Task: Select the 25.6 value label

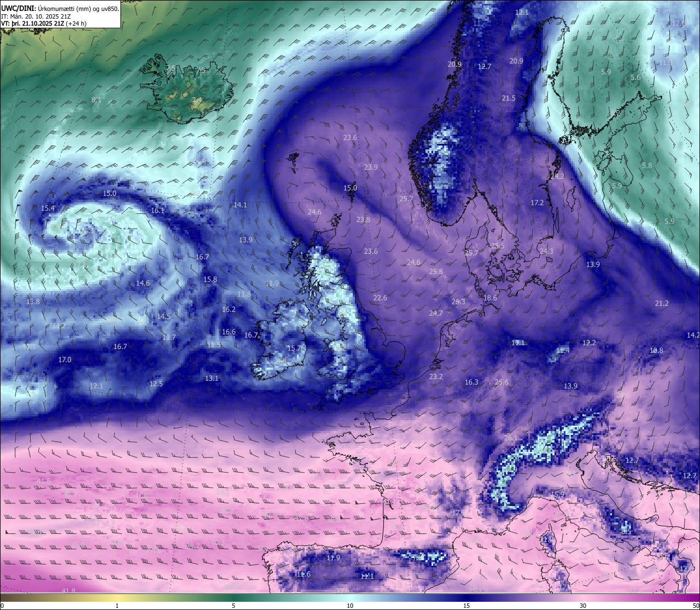Action: click(501, 382)
